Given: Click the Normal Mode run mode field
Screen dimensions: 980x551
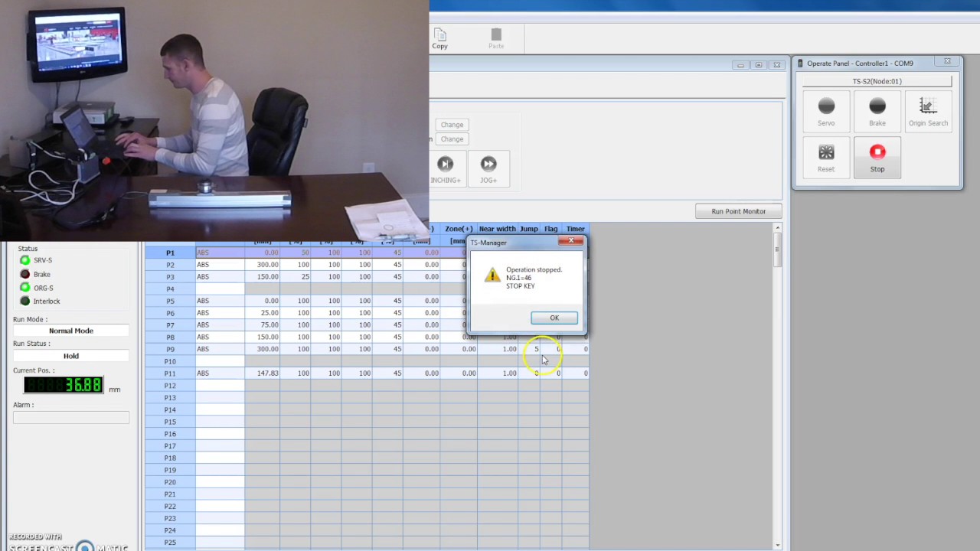Looking at the screenshot, I should pos(71,331).
